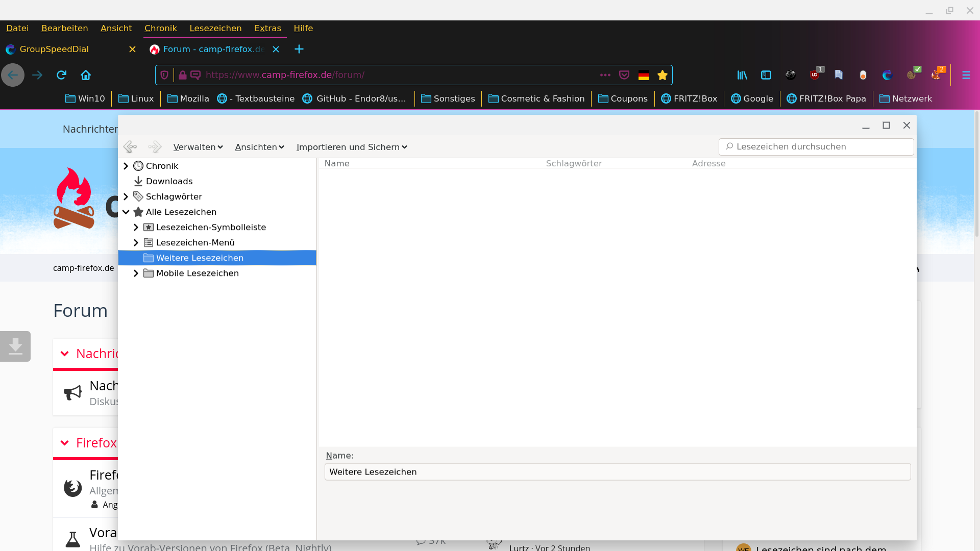Image resolution: width=980 pixels, height=551 pixels.
Task: Open the Mozilla bookmarks toolbar folder
Action: (188, 98)
